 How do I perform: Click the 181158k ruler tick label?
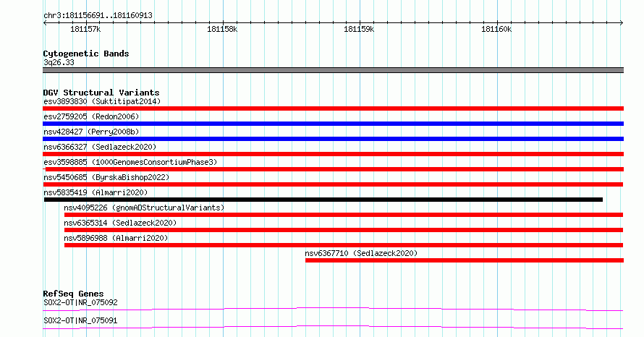[x=222, y=29]
